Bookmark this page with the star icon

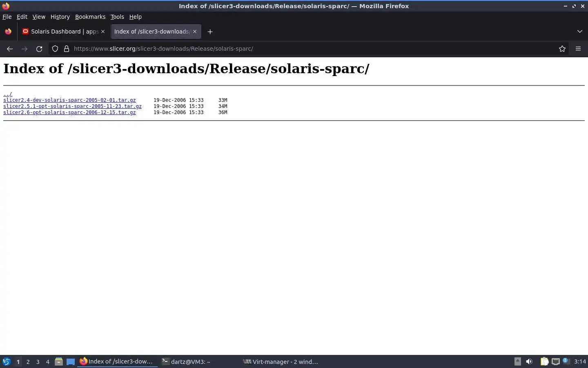click(x=562, y=49)
